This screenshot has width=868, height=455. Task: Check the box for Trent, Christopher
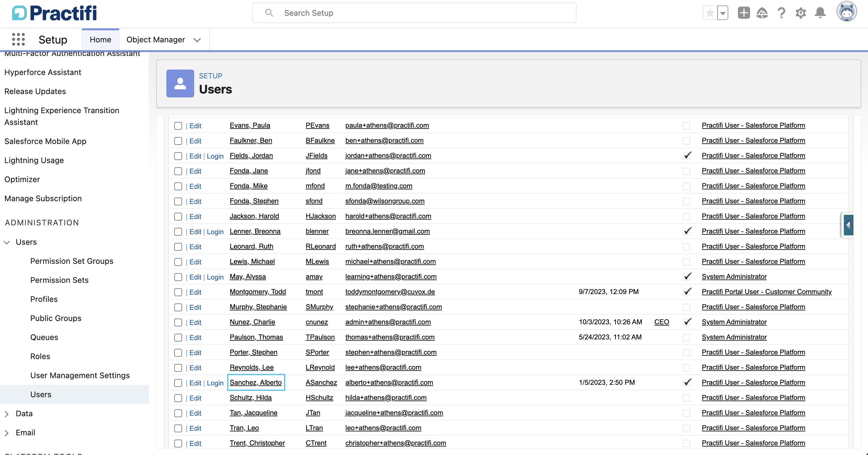tap(178, 444)
